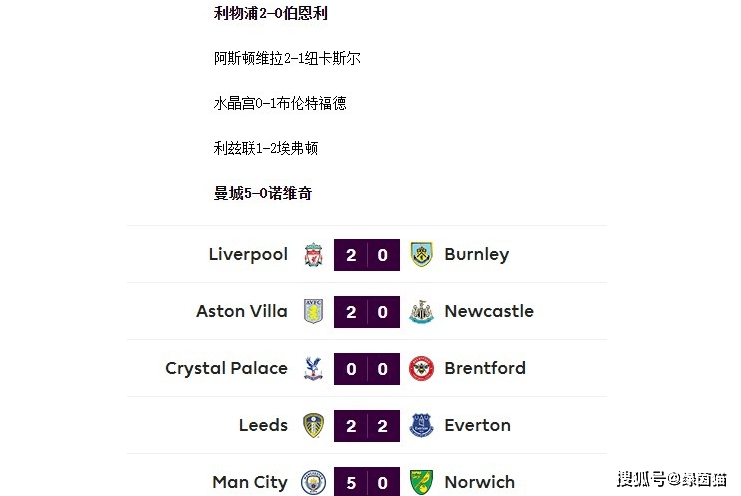Click the Liverpool club crest
Image resolution: width=741 pixels, height=496 pixels.
pyautogui.click(x=314, y=254)
